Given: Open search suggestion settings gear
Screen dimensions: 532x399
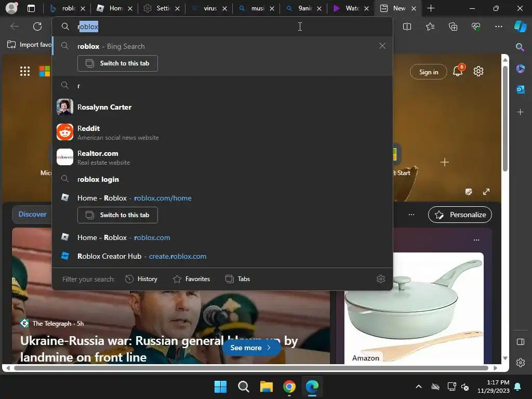Looking at the screenshot, I should coord(381,279).
